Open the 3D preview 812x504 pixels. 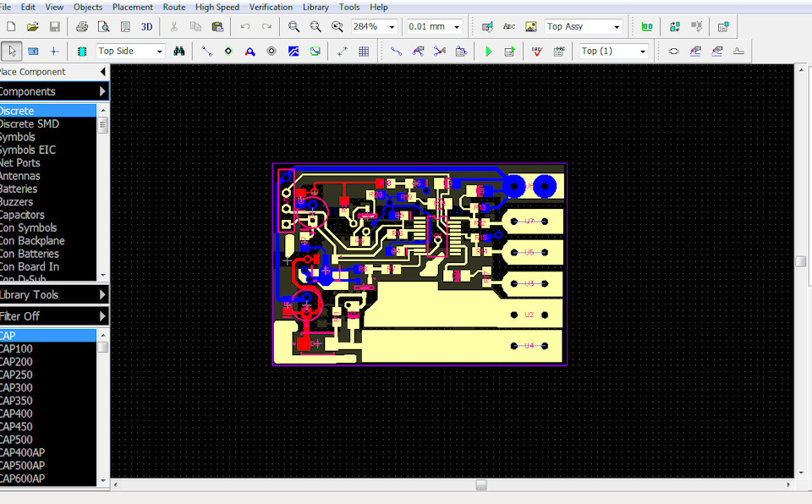(146, 26)
